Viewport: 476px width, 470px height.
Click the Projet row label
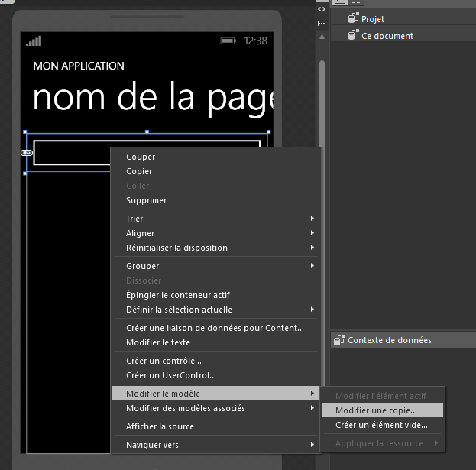point(373,19)
